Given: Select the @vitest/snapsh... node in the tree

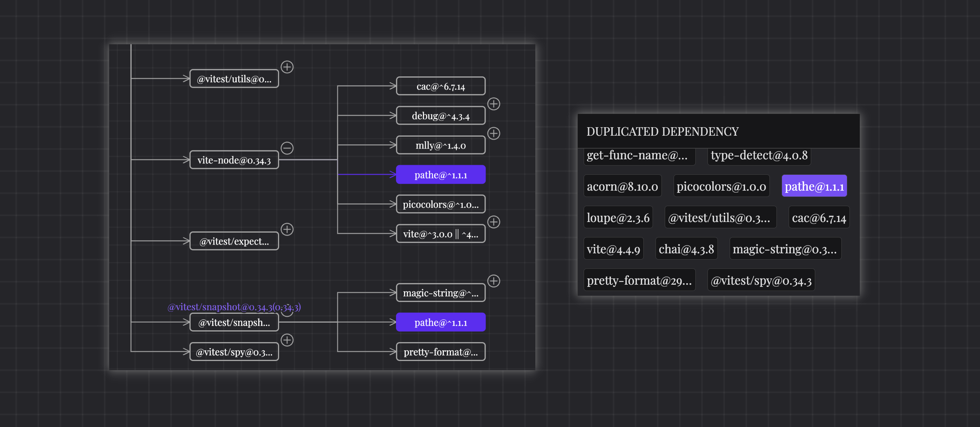Looking at the screenshot, I should pos(234,322).
